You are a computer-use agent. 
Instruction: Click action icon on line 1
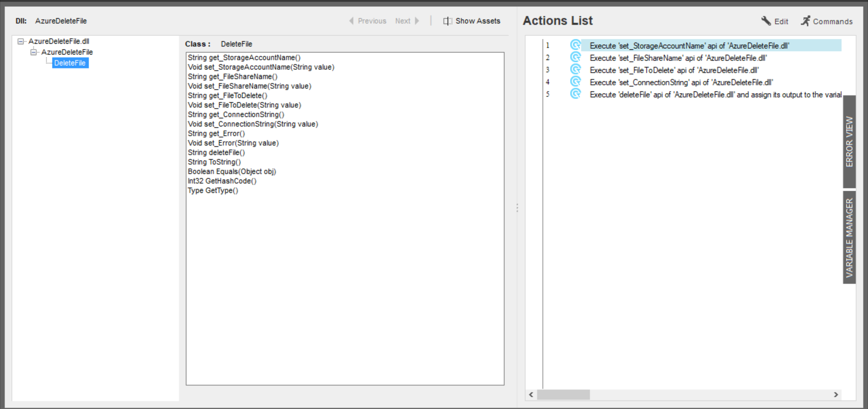[x=576, y=45]
